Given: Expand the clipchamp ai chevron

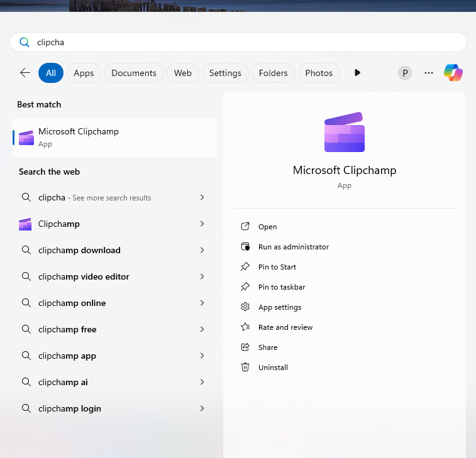Looking at the screenshot, I should click(202, 382).
